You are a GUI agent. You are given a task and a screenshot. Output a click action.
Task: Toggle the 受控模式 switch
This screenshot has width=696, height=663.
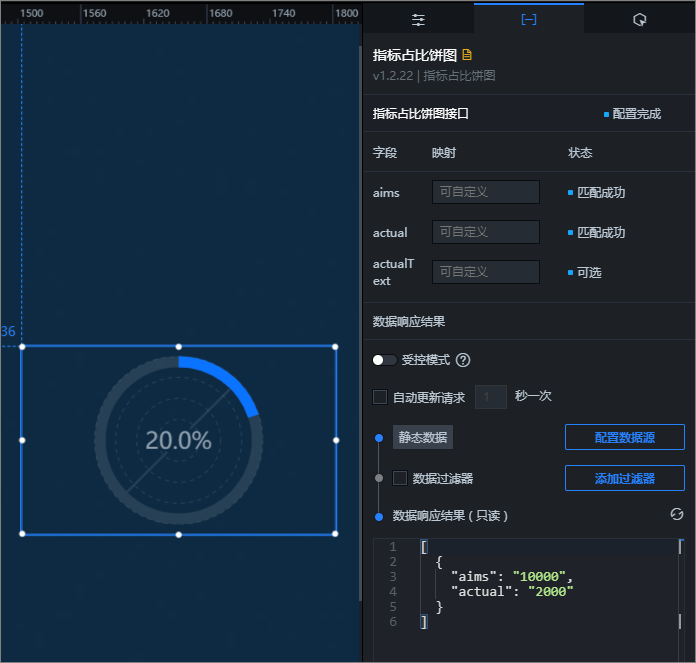(x=384, y=360)
